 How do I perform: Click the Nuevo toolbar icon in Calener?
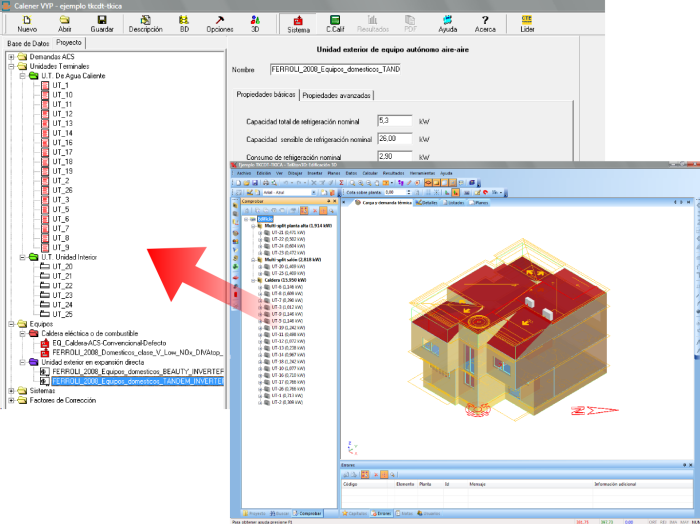pyautogui.click(x=27, y=24)
